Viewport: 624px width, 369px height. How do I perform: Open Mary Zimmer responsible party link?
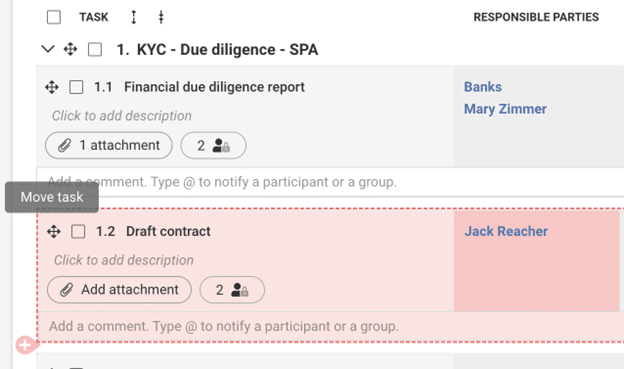pyautogui.click(x=505, y=109)
